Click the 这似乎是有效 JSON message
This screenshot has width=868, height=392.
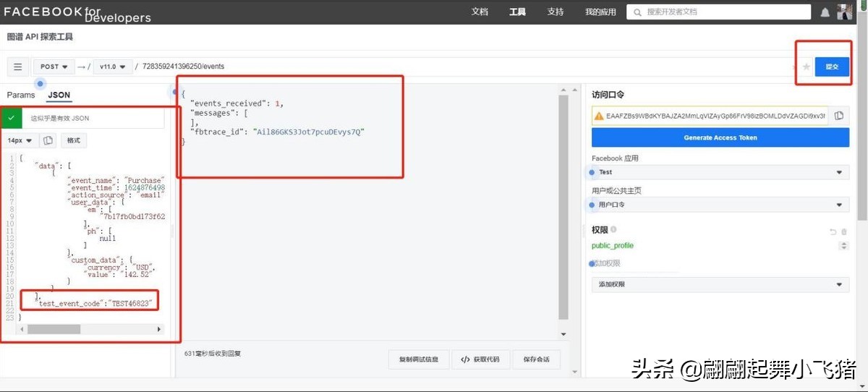[60, 118]
